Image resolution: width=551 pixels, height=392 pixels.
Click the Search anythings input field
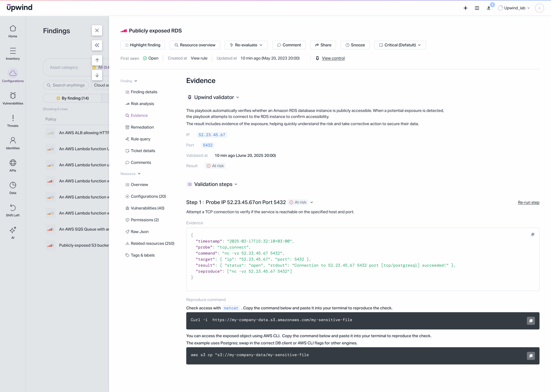pyautogui.click(x=68, y=85)
